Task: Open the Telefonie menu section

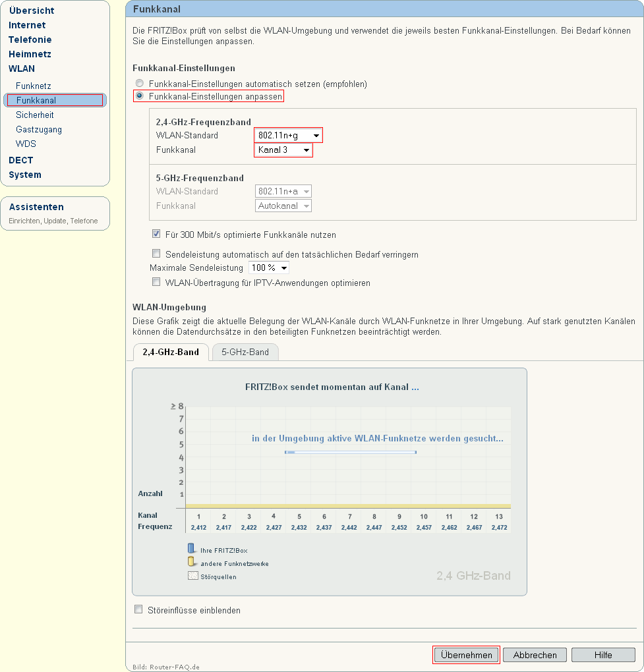Action: (30, 40)
